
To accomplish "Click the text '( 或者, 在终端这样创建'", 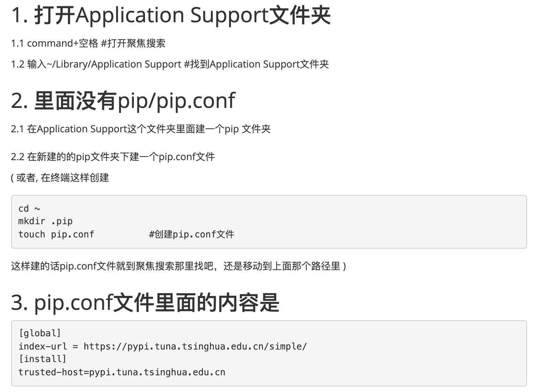I will [x=60, y=178].
